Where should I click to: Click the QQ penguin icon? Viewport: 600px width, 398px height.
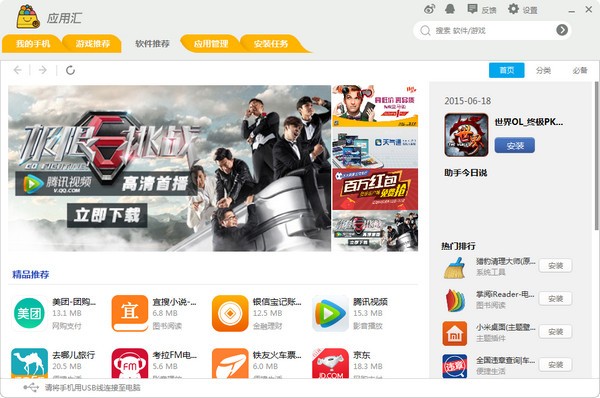450,9
